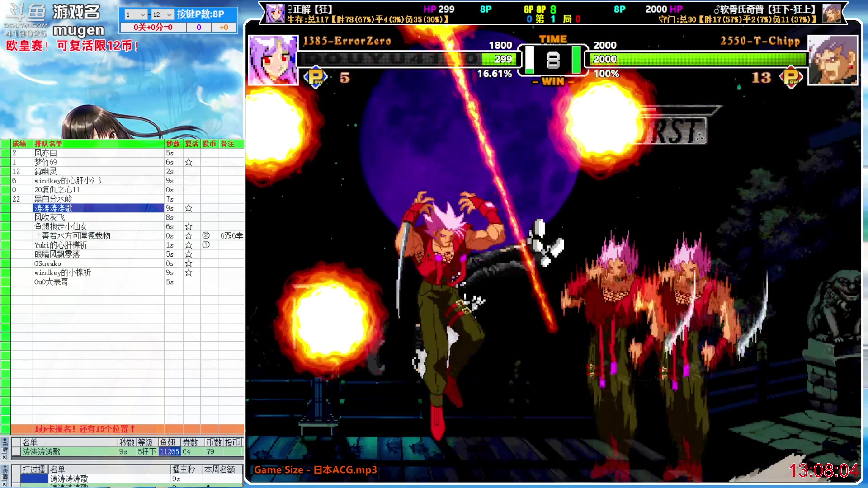Viewport: 868px width, 488px height.
Task: Click the 币数 column header
Action: (214, 442)
